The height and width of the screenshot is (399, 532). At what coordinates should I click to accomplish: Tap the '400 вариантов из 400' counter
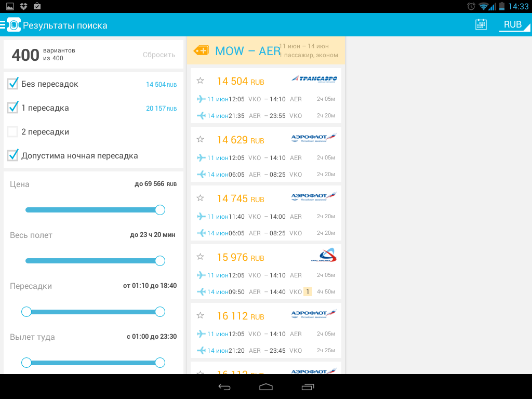click(x=44, y=55)
